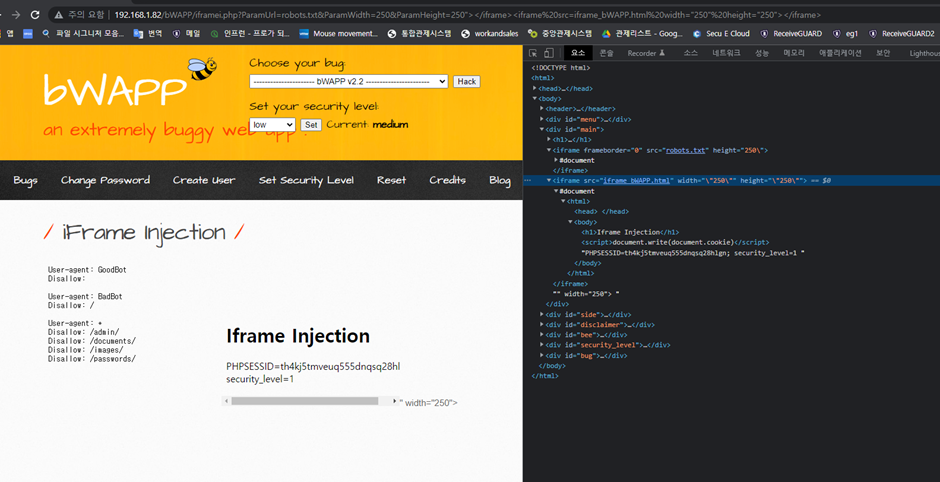Open the eg1 bookmark

pos(845,34)
